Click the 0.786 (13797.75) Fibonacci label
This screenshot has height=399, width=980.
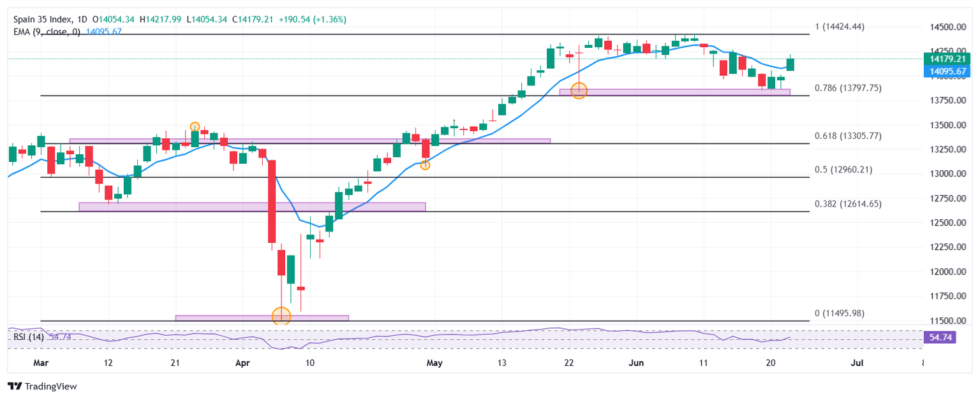point(848,88)
